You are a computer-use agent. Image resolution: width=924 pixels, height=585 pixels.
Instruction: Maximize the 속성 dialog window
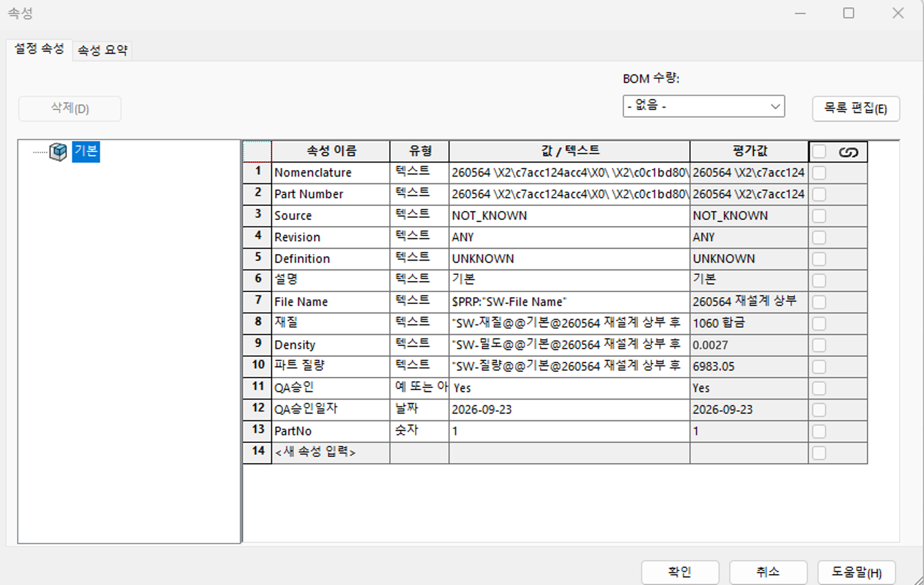click(x=849, y=13)
